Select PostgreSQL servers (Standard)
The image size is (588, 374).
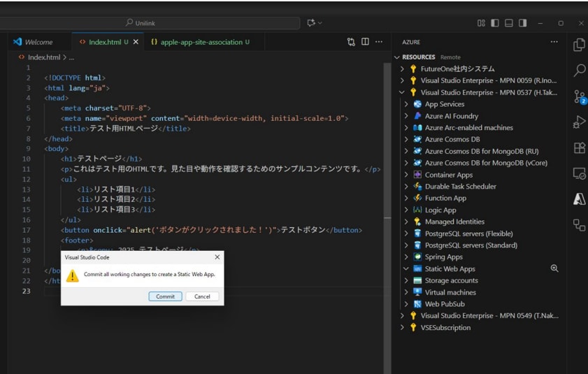pos(471,245)
